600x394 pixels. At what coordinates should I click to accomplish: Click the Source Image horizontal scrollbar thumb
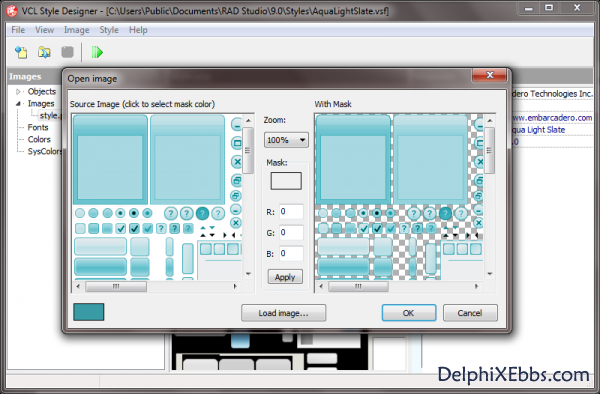116,286
